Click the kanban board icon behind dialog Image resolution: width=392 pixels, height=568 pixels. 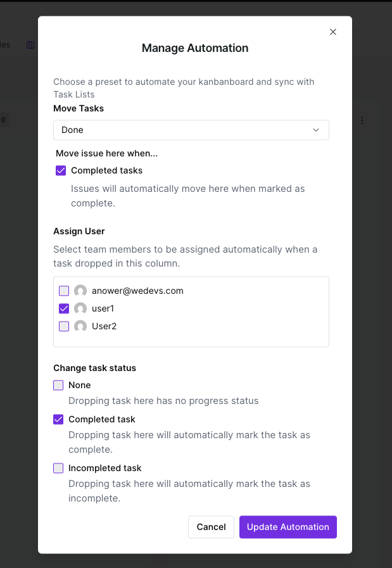point(30,45)
